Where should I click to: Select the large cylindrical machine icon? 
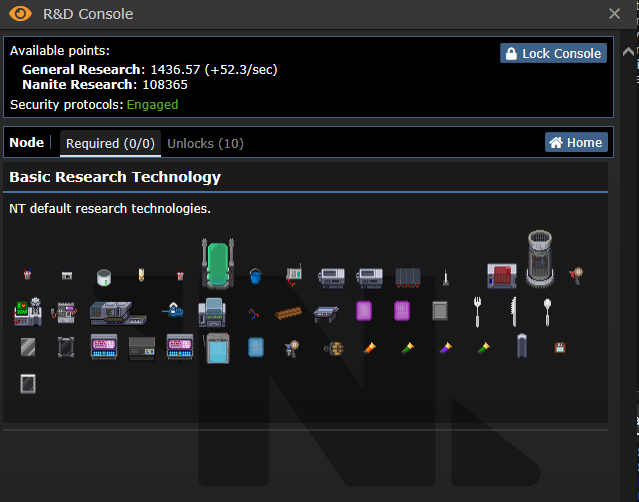pyautogui.click(x=540, y=258)
